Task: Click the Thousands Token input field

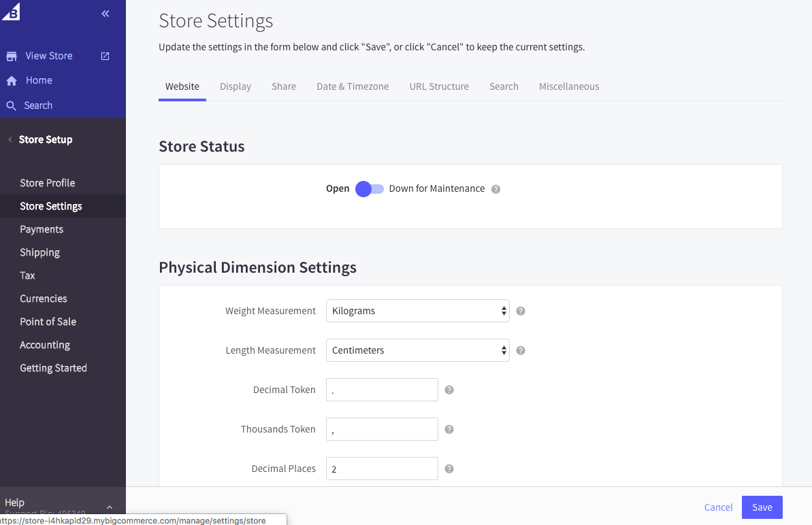Action: pyautogui.click(x=382, y=429)
